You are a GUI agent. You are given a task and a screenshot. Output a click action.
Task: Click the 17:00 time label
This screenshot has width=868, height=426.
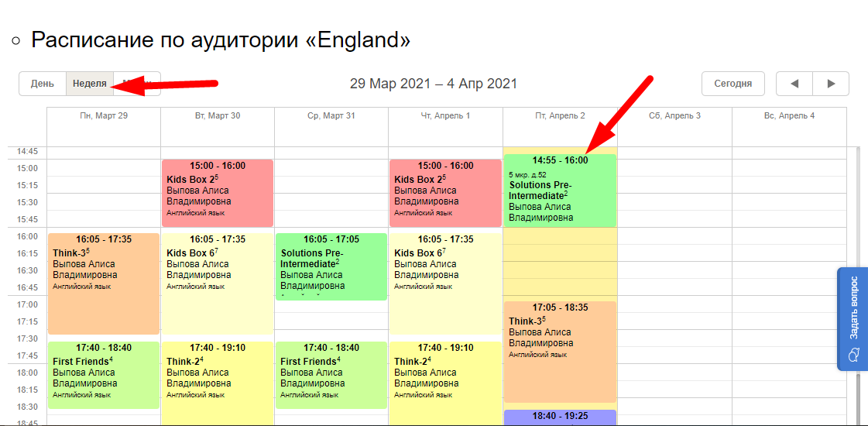(x=27, y=304)
